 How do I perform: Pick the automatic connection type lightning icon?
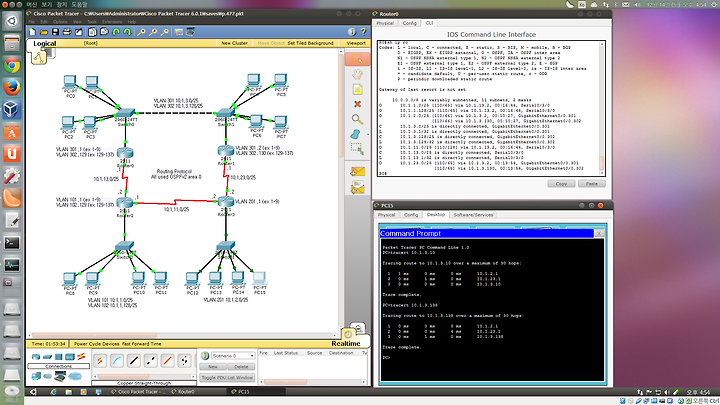click(x=100, y=361)
